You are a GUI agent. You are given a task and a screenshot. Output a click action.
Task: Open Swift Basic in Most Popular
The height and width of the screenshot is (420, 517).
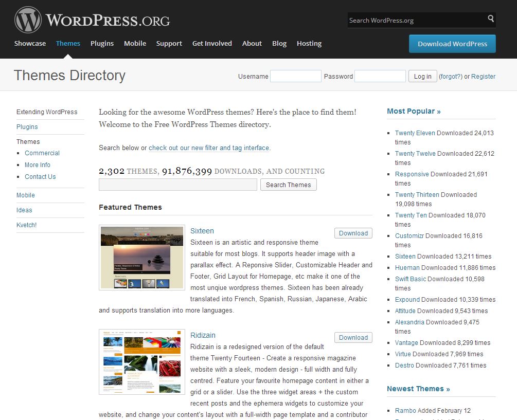411,279
